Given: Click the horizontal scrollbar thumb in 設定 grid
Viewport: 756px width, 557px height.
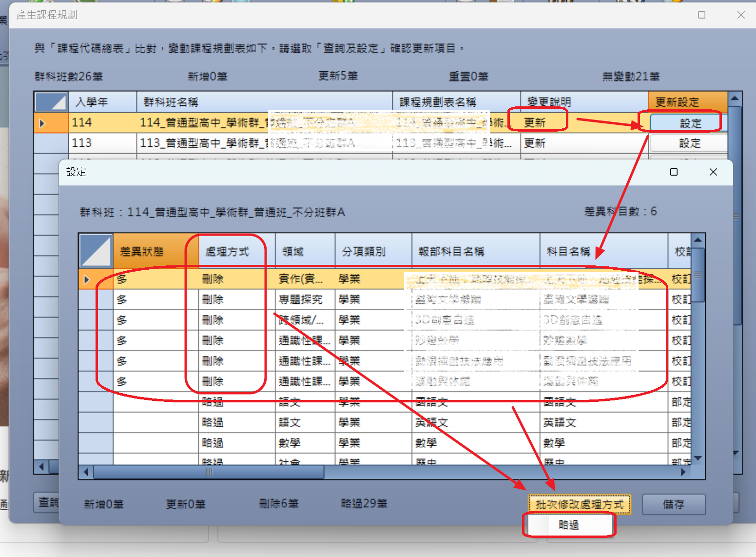Looking at the screenshot, I should click(209, 472).
